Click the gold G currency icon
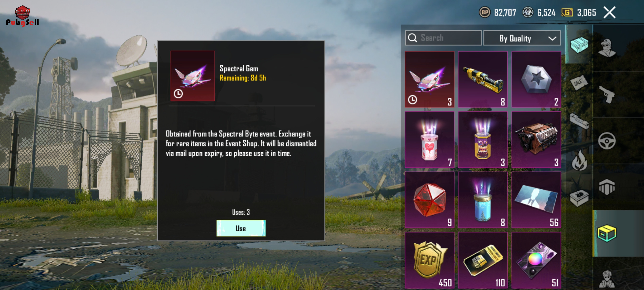This screenshot has height=290, width=644. (x=567, y=12)
